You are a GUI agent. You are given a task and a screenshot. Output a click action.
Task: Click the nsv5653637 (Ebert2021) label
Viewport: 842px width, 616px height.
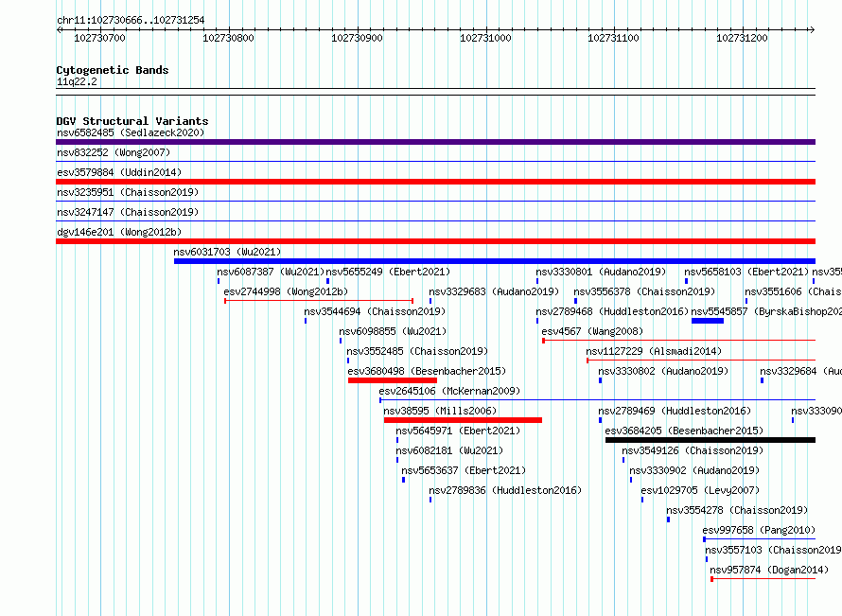point(464,470)
